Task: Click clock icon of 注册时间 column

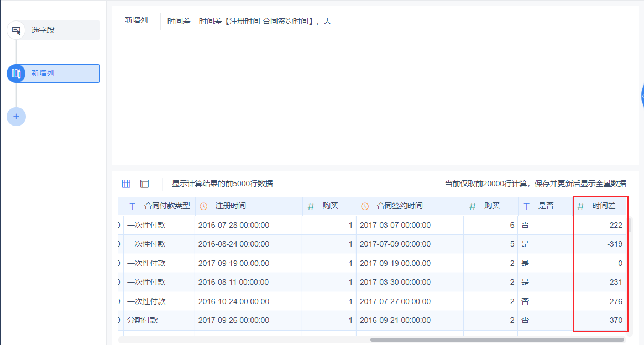Action: coord(203,207)
